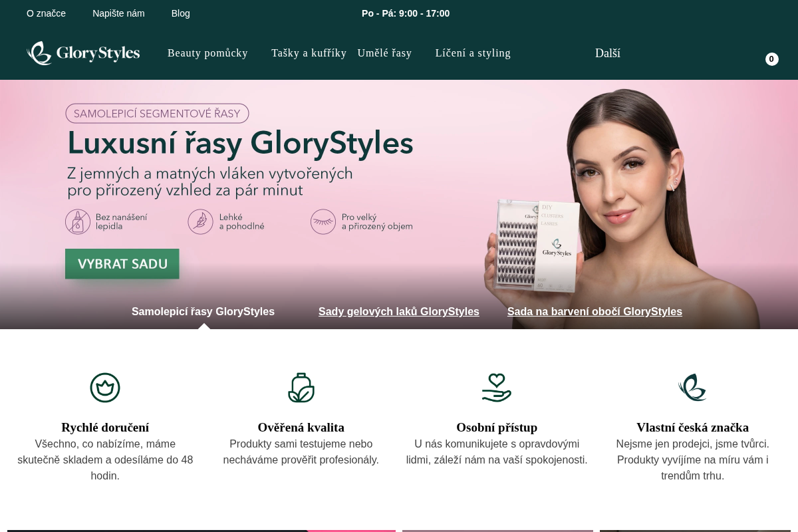Click the glue bottle icon in banner
The width and height of the screenshot is (798, 532).
click(78, 222)
